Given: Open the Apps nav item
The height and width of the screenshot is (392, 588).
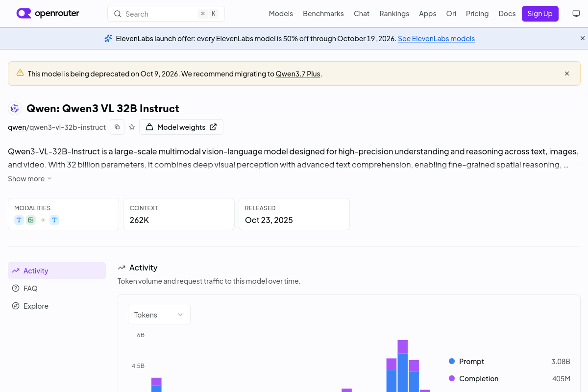Looking at the screenshot, I should (x=428, y=14).
